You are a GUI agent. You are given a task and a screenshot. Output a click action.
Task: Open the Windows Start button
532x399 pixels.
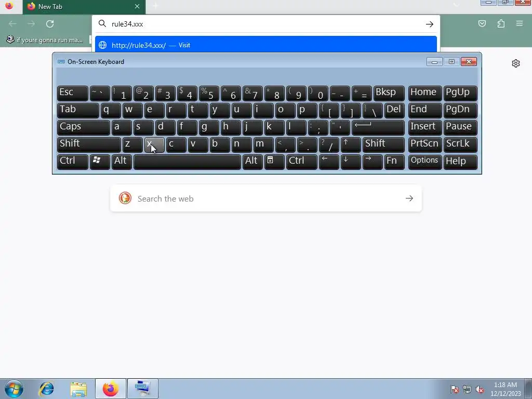(14, 389)
